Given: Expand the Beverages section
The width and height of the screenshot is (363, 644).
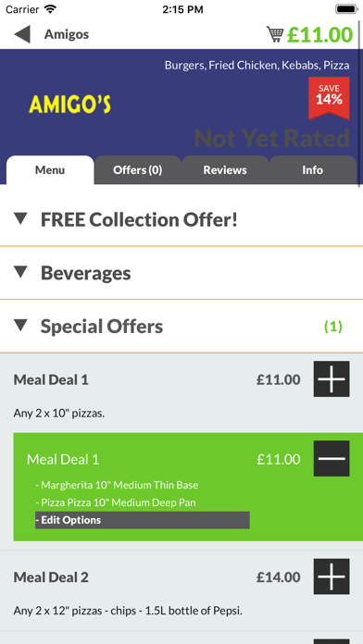Looking at the screenshot, I should tap(181, 273).
